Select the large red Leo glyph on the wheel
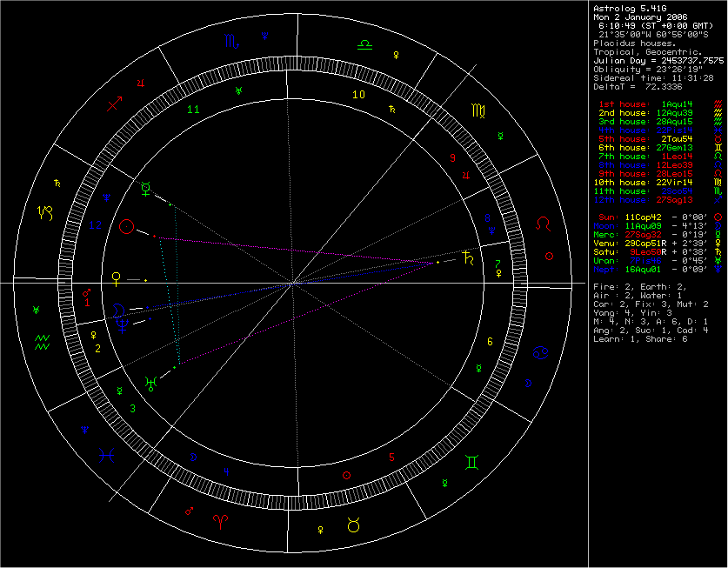 coord(543,224)
